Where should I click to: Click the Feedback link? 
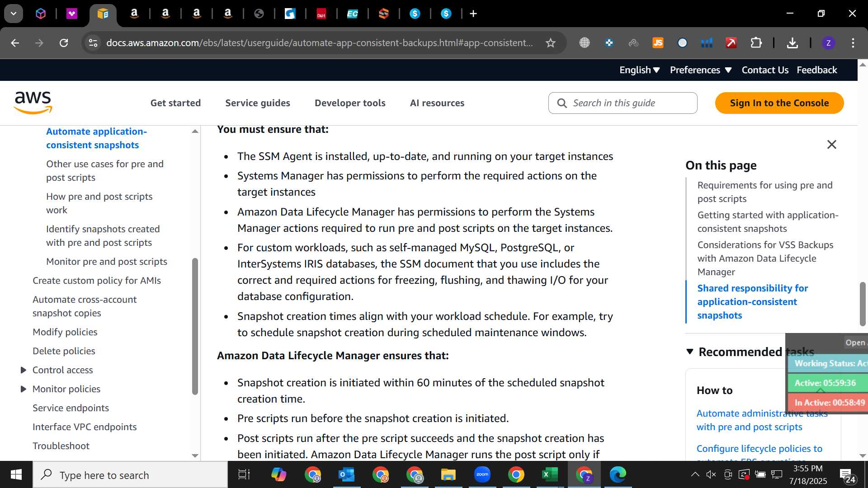click(816, 70)
